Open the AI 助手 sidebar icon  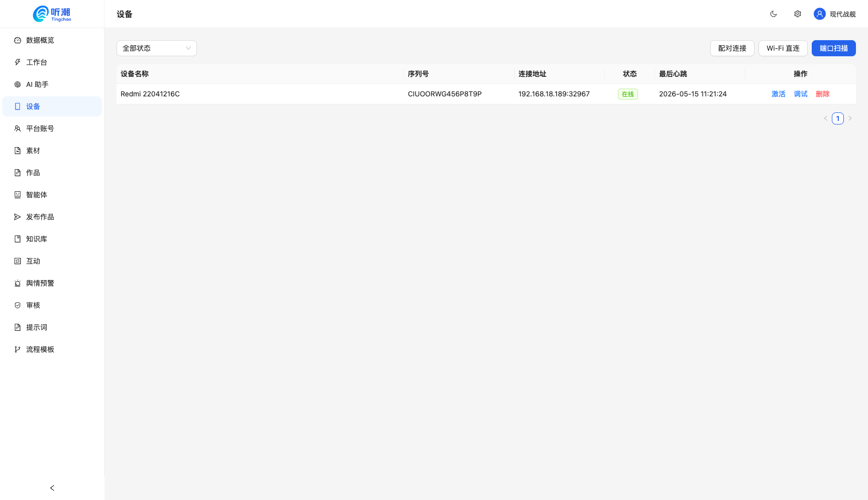point(18,84)
